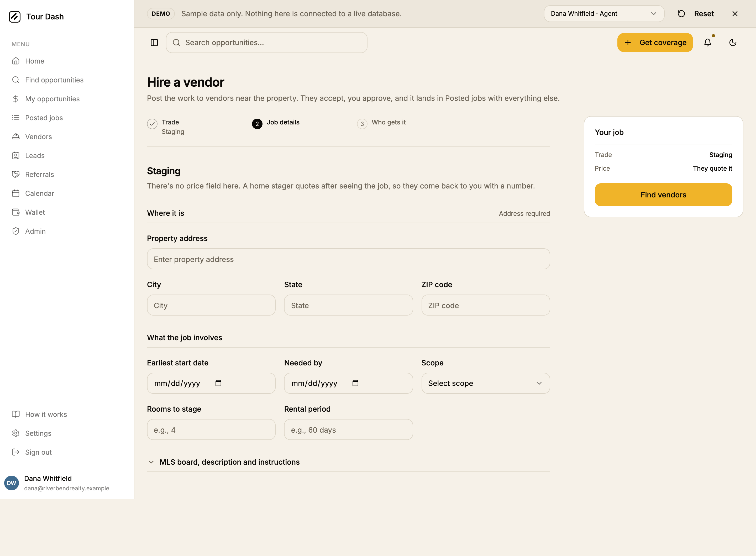
Task: Open Earliest start date calendar picker
Action: pos(218,383)
